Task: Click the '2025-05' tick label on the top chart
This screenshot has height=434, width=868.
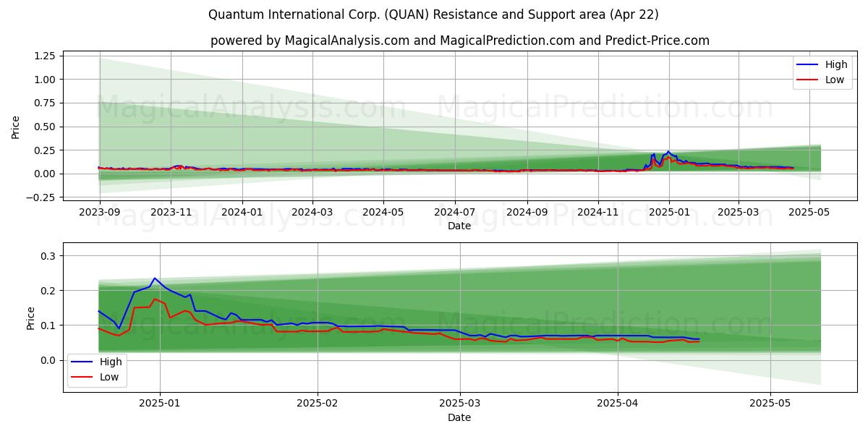Action: click(809, 211)
